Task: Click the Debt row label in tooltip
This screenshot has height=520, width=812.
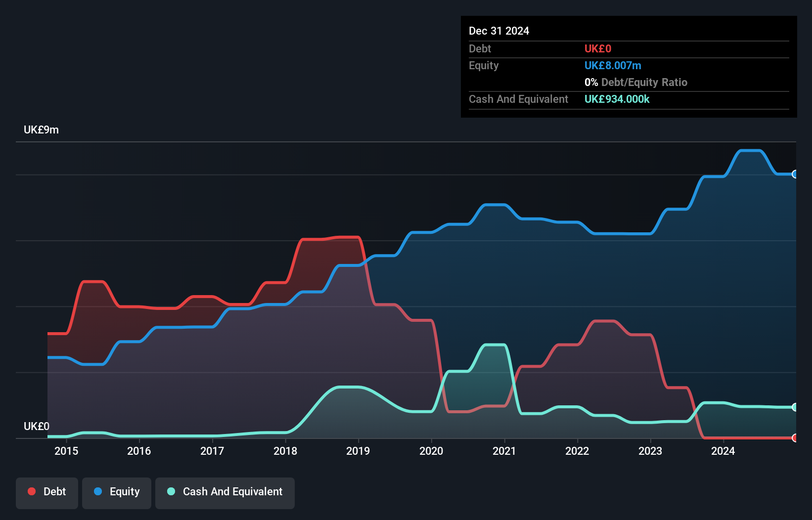Action: tap(480, 48)
